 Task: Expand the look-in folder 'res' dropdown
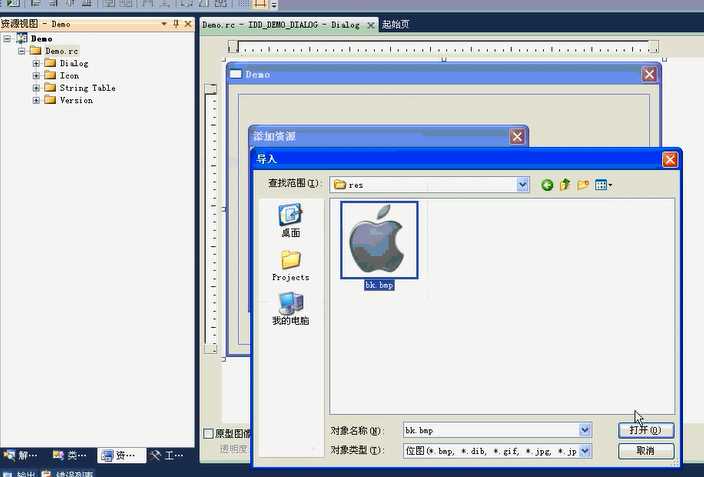point(522,185)
